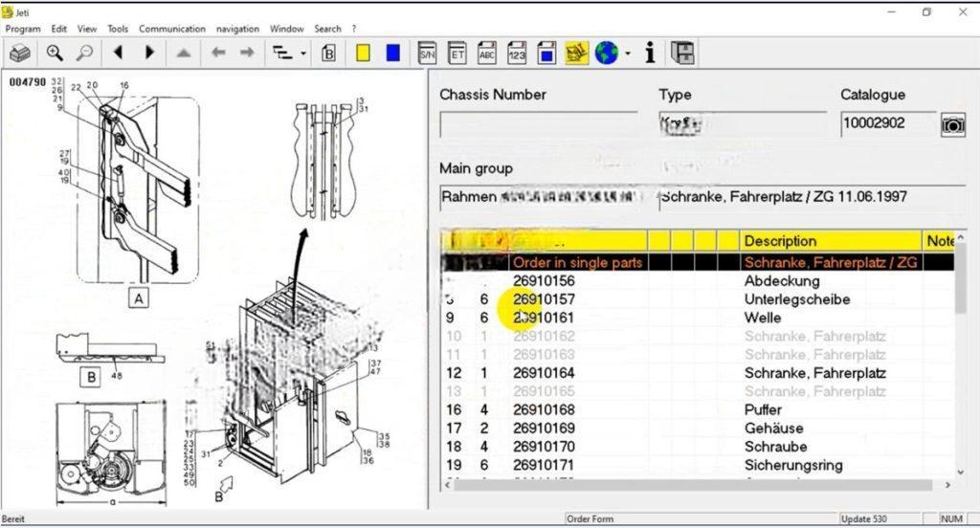Open the information 'i' icon
The width and height of the screenshot is (980, 528).
tap(650, 54)
